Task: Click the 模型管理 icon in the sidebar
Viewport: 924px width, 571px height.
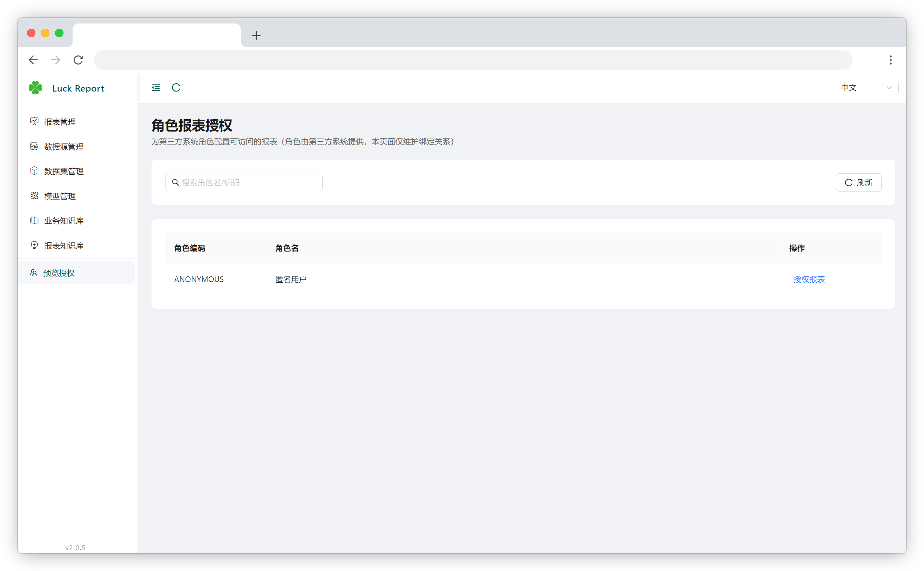Action: (x=34, y=196)
